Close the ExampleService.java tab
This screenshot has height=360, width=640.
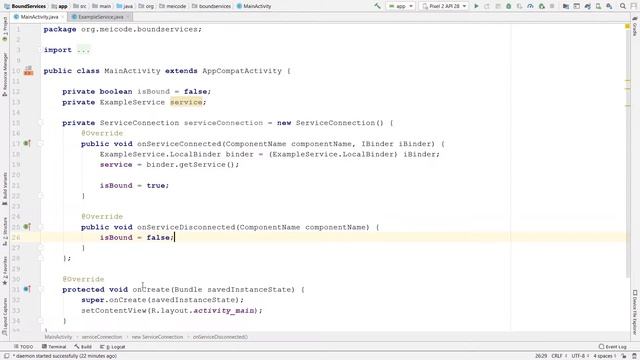[127, 17]
